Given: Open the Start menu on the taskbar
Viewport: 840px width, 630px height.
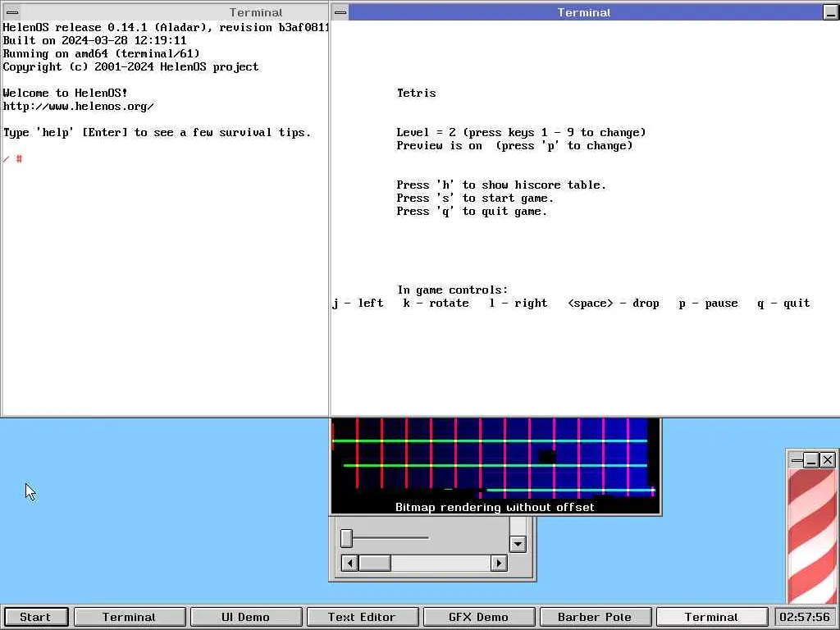Looking at the screenshot, I should [35, 617].
